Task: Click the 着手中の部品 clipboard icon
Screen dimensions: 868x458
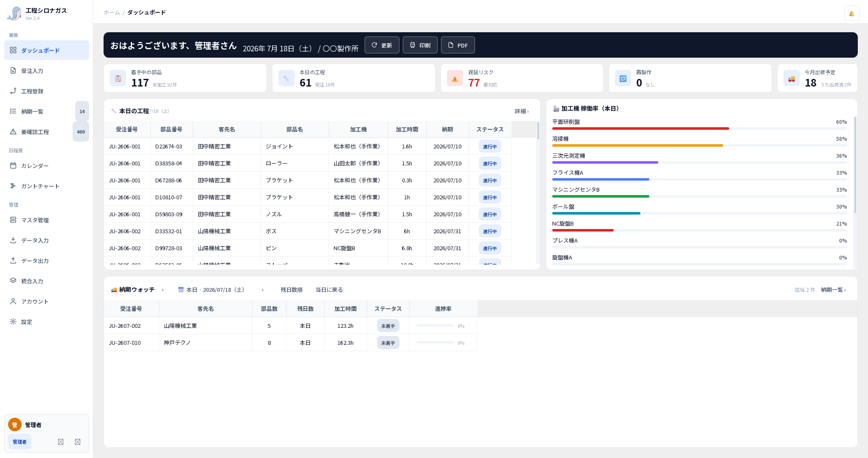Action: coord(118,78)
